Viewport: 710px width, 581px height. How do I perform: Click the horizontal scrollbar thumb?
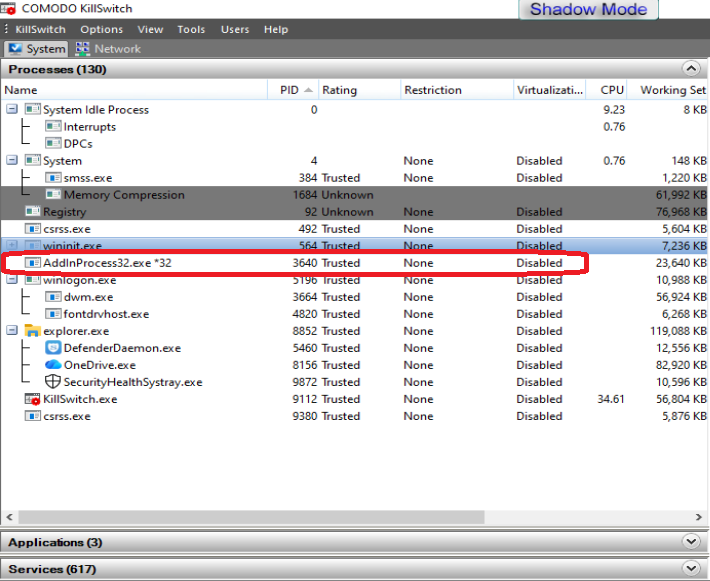(251, 517)
